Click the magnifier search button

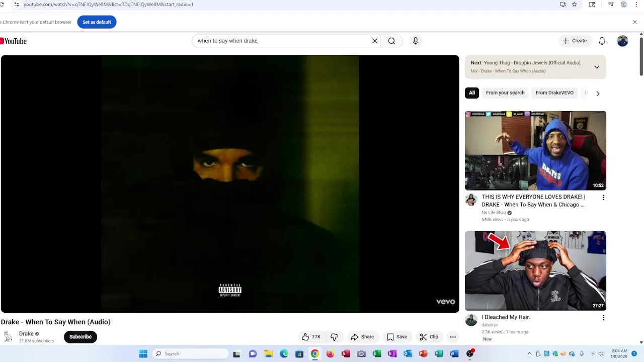click(391, 41)
